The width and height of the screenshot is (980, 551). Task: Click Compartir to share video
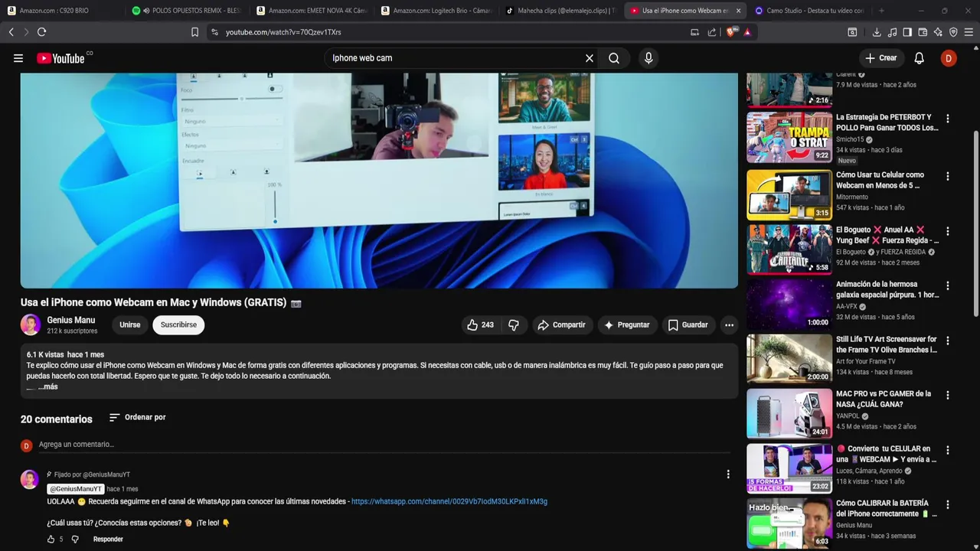562,325
